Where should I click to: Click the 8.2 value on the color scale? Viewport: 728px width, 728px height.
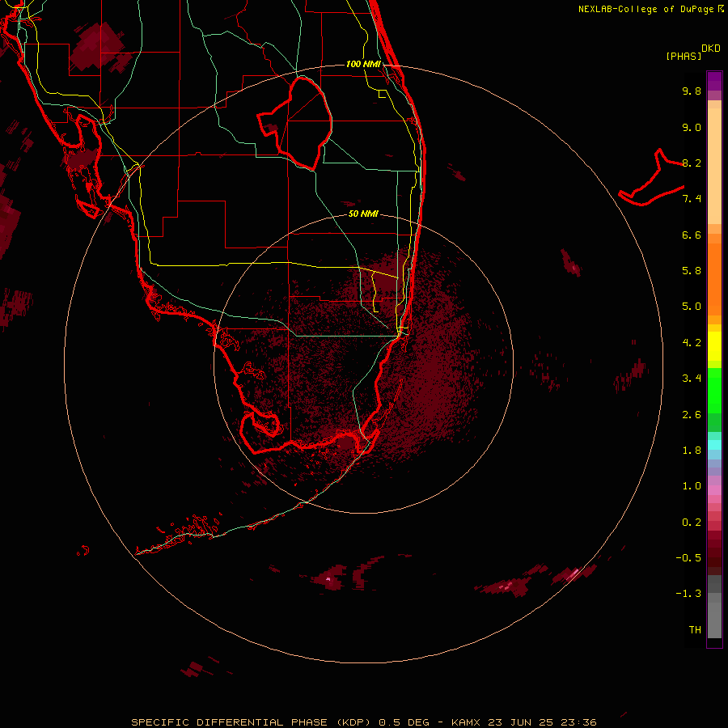tap(692, 163)
